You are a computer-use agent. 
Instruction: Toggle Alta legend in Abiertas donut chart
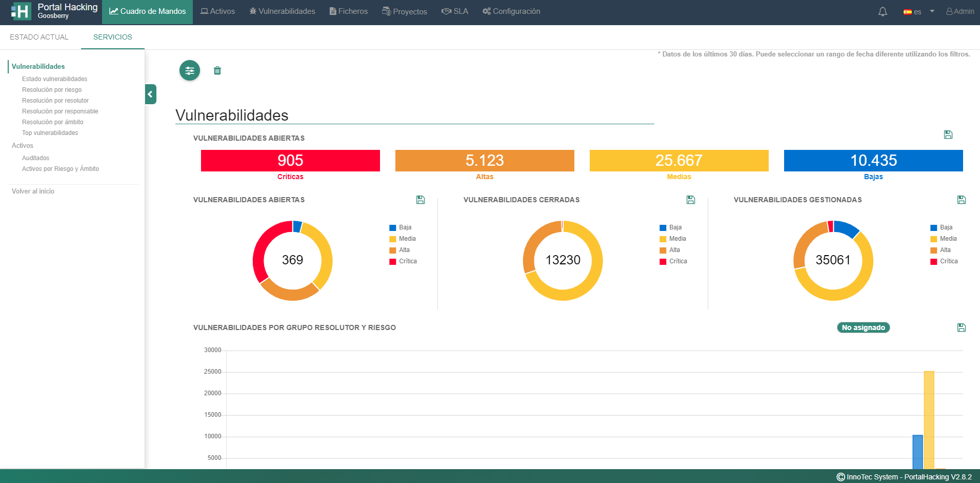click(x=399, y=250)
